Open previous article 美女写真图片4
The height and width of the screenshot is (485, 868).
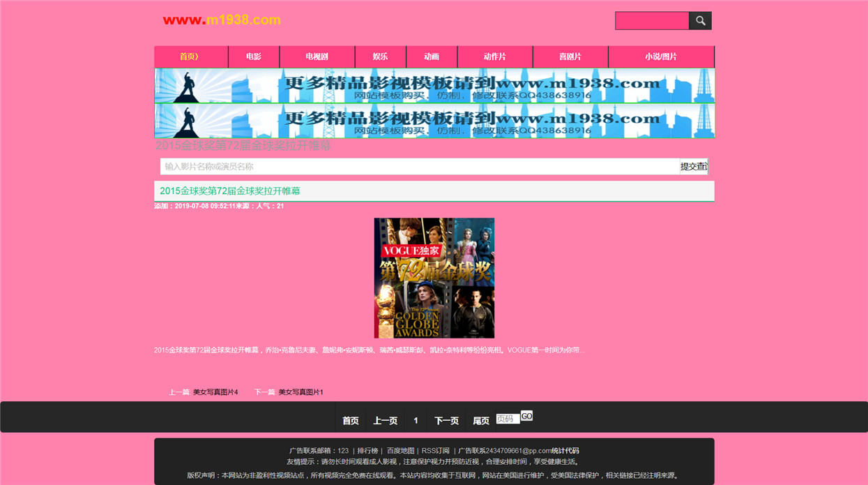pyautogui.click(x=215, y=392)
